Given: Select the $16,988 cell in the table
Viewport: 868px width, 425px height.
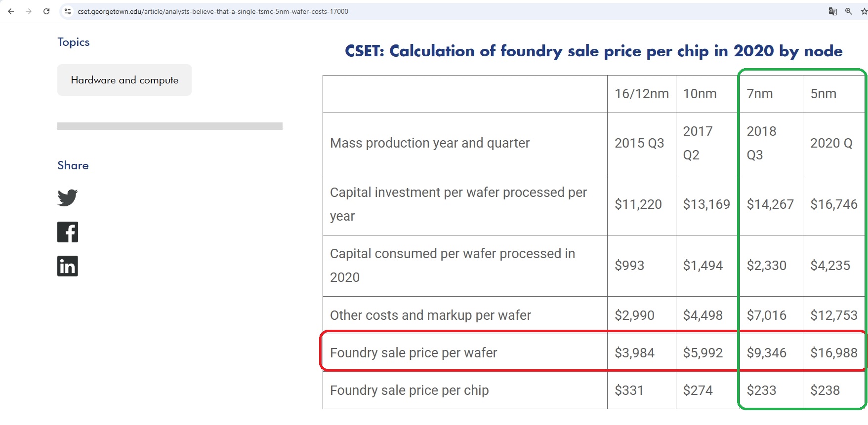Looking at the screenshot, I should (833, 352).
